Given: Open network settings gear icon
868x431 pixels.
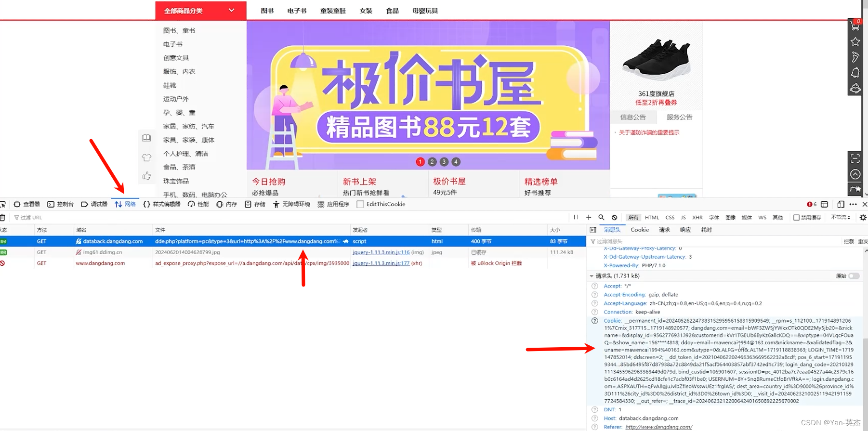Looking at the screenshot, I should 863,218.
